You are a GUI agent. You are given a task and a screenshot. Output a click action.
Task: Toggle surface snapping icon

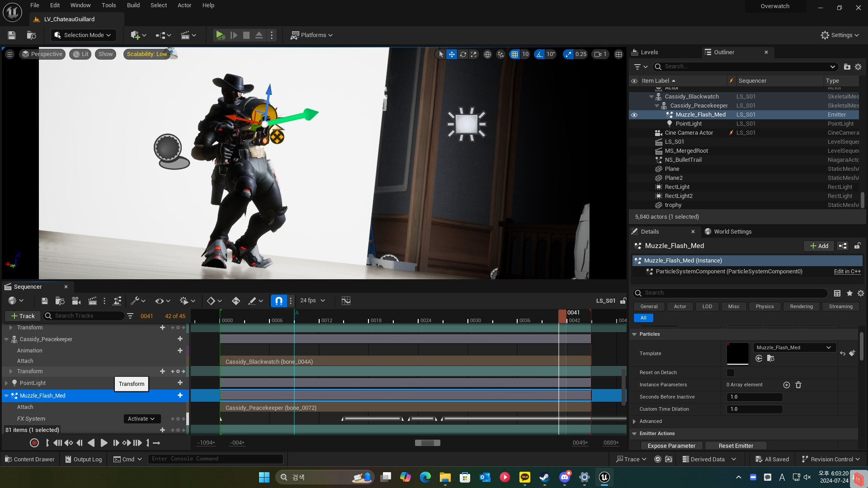coord(500,54)
